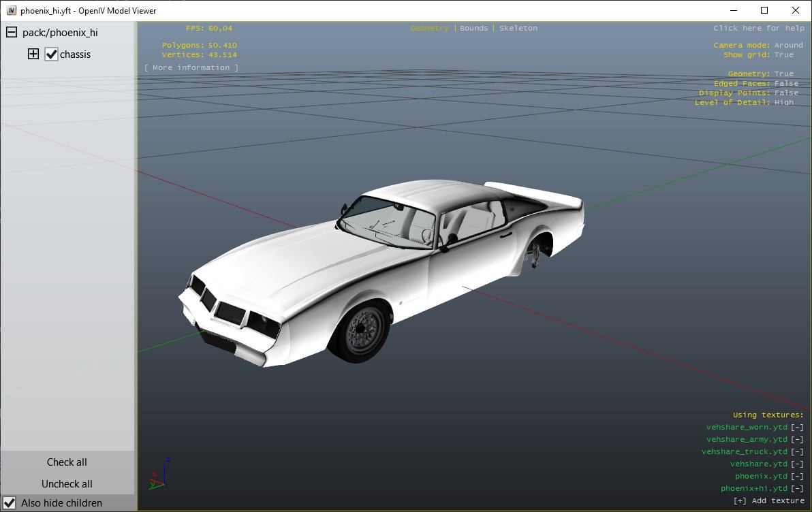Viewport: 812px width, 512px height.
Task: Click [+] Add texture
Action: coord(768,500)
